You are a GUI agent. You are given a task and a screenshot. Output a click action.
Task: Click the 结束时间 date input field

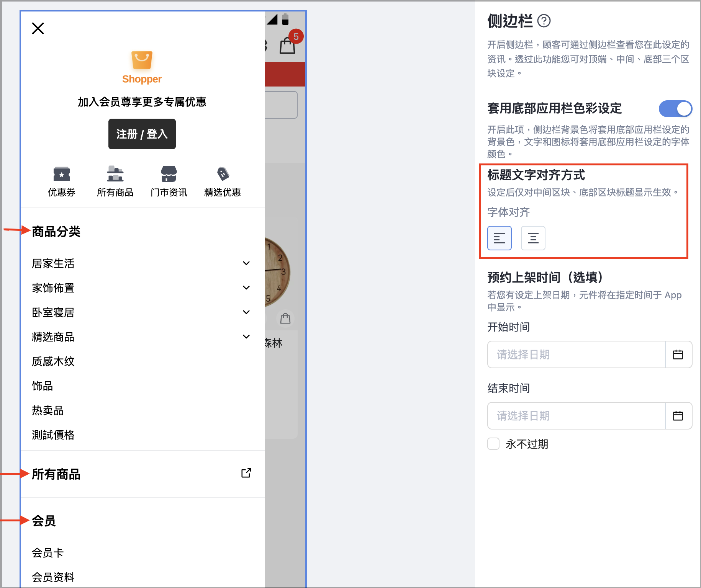(577, 416)
